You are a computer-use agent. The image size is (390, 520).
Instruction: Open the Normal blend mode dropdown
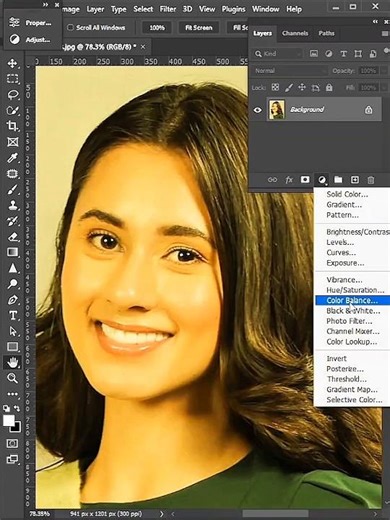coord(290,71)
